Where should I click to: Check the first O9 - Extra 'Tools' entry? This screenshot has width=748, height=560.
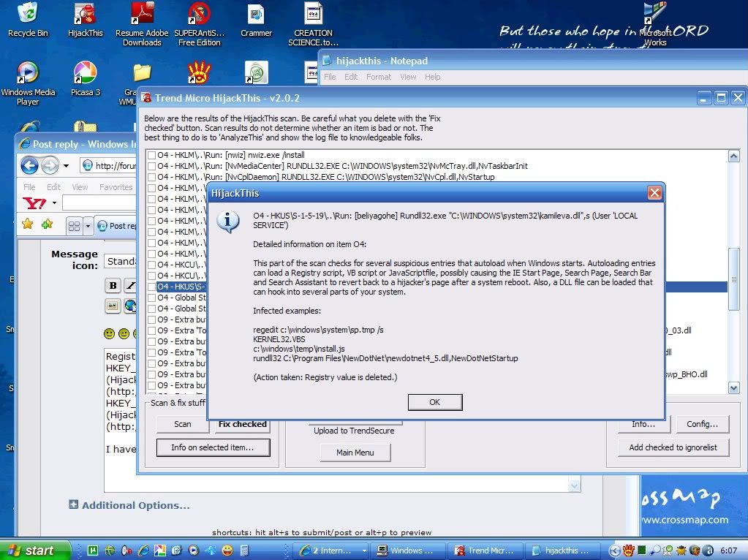(x=151, y=330)
